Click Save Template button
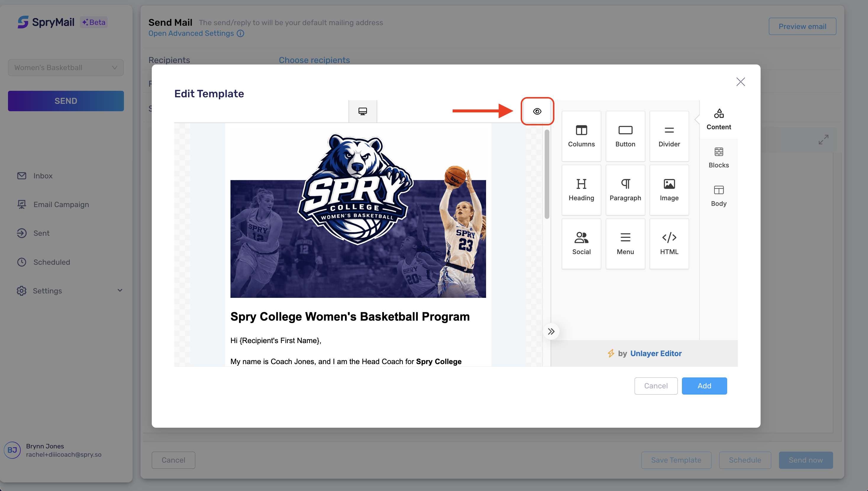Viewport: 868px width, 491px height. (676, 460)
